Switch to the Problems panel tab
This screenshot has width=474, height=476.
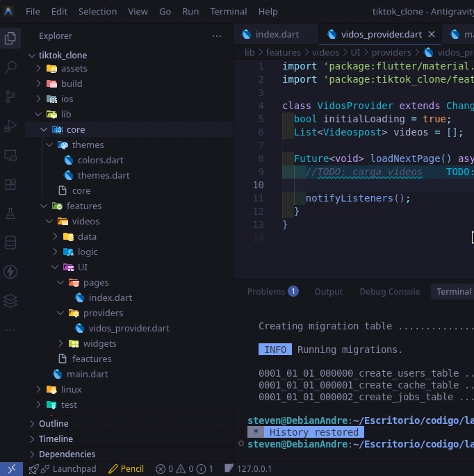[272, 292]
